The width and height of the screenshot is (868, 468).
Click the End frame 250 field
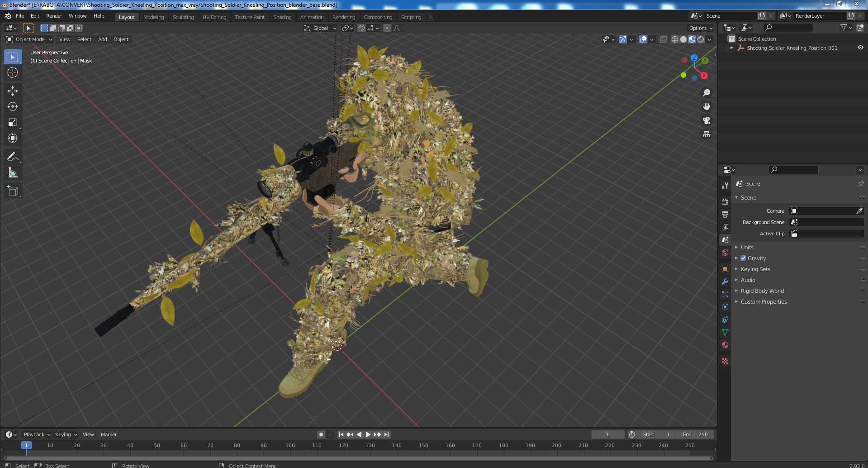(x=695, y=435)
